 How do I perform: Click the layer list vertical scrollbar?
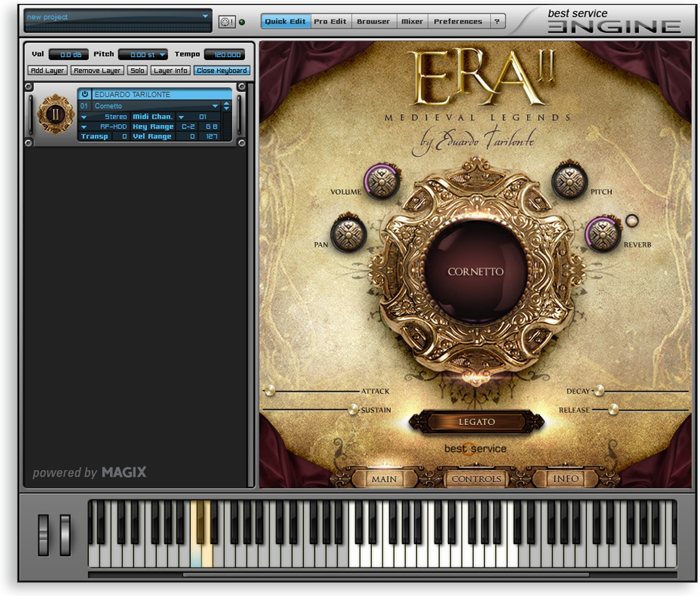(250, 284)
